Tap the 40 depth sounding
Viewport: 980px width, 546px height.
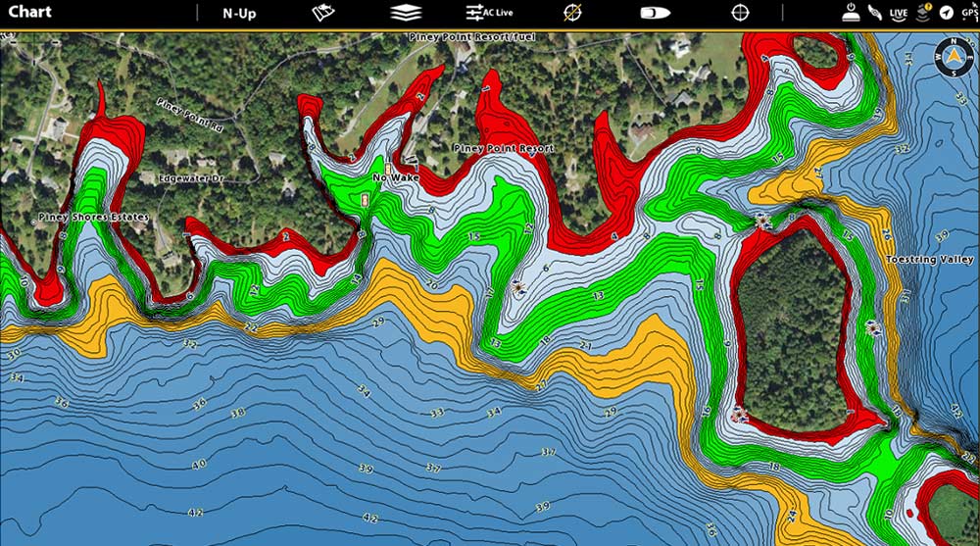click(x=199, y=464)
